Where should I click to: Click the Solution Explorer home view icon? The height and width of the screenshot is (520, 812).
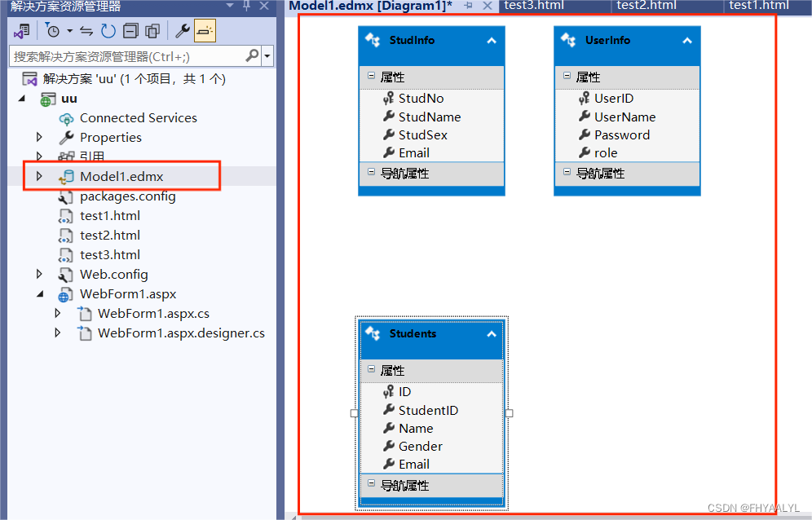21,31
